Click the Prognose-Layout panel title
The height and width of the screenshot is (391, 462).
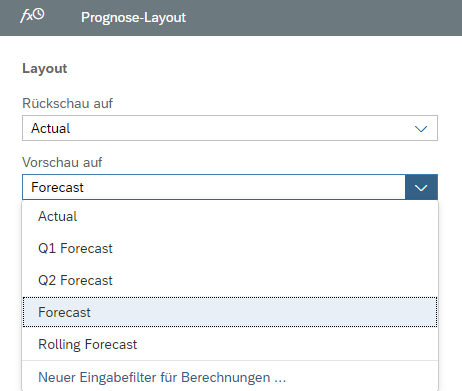coord(133,17)
